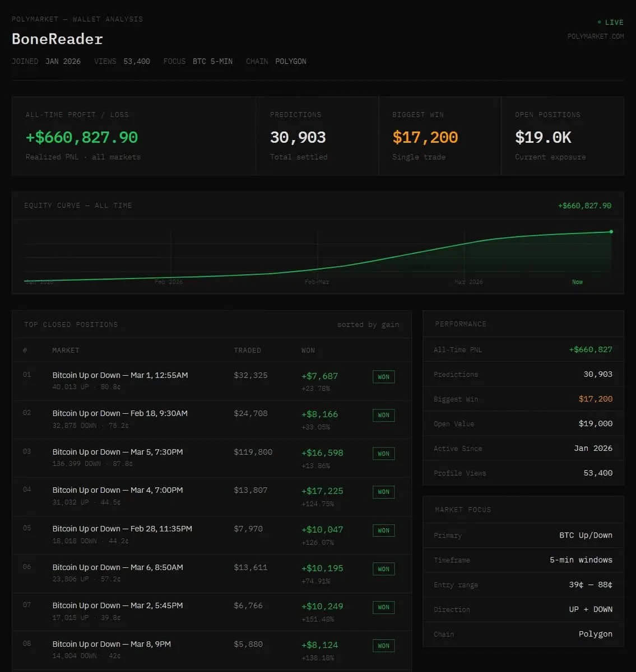Click WON badge for Mar 2, 5:45PM row
Screen dimensions: 636x672
pyautogui.click(x=383, y=607)
